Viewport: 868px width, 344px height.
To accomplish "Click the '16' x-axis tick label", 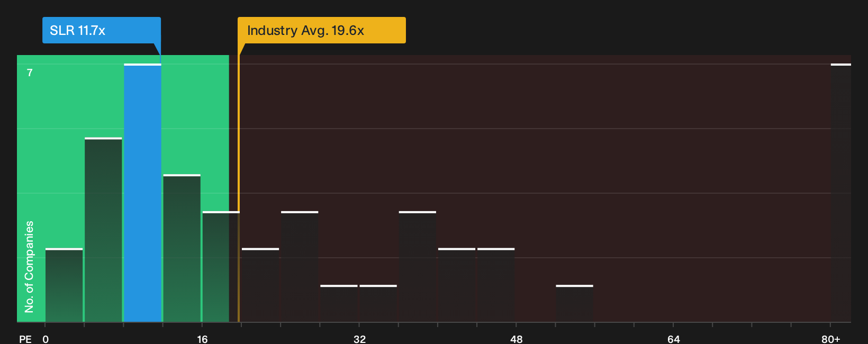I will [202, 339].
